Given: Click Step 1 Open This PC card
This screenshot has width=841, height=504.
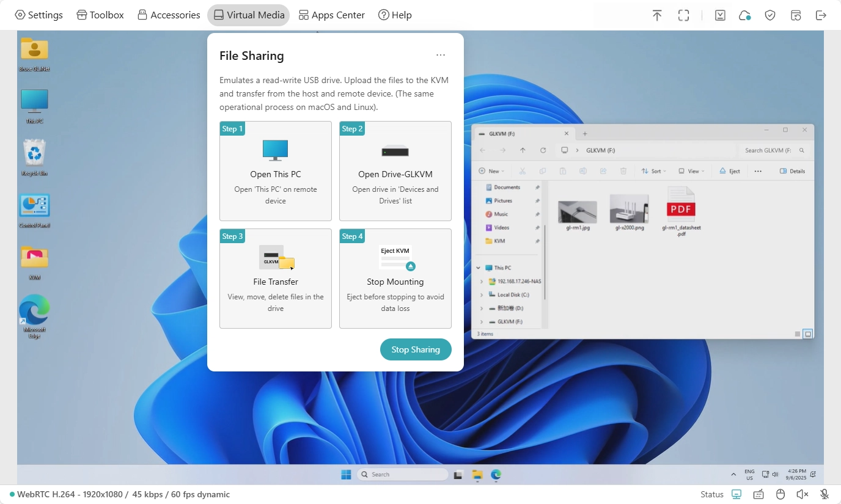Looking at the screenshot, I should (x=276, y=171).
